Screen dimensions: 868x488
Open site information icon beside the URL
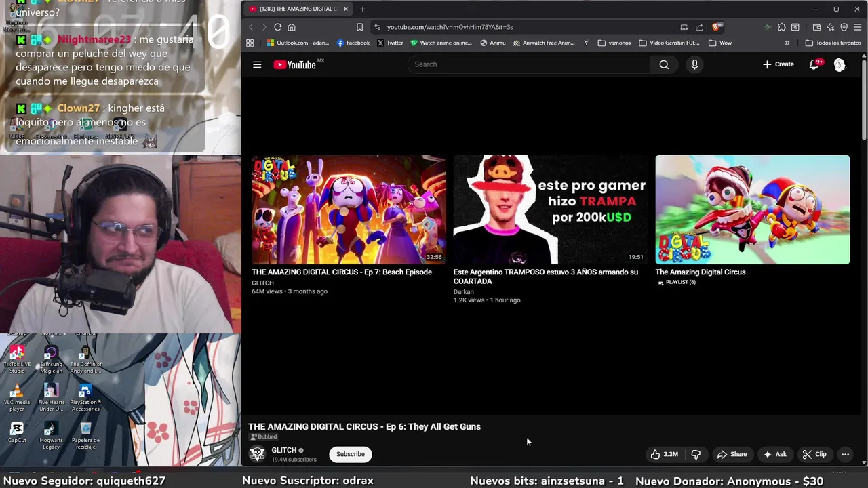[377, 27]
